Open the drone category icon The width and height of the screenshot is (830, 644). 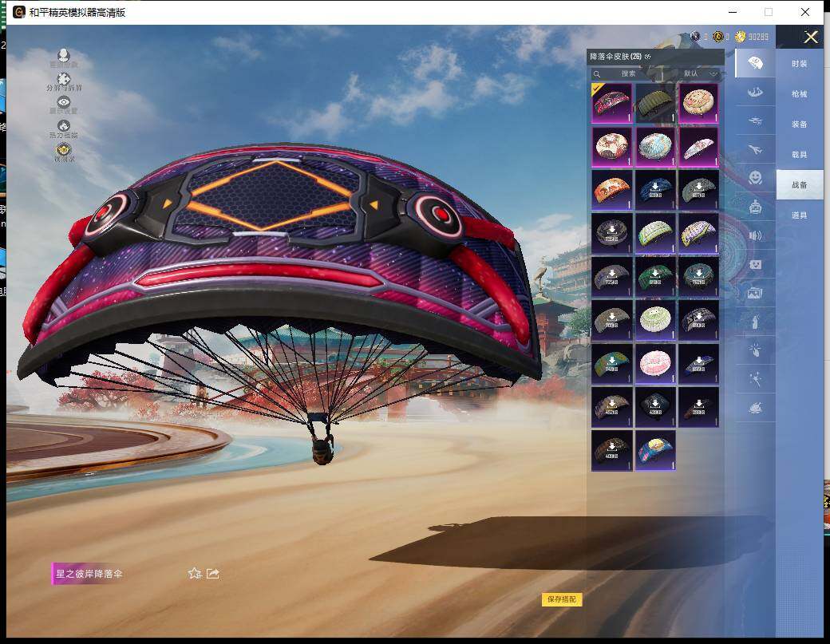[754, 121]
